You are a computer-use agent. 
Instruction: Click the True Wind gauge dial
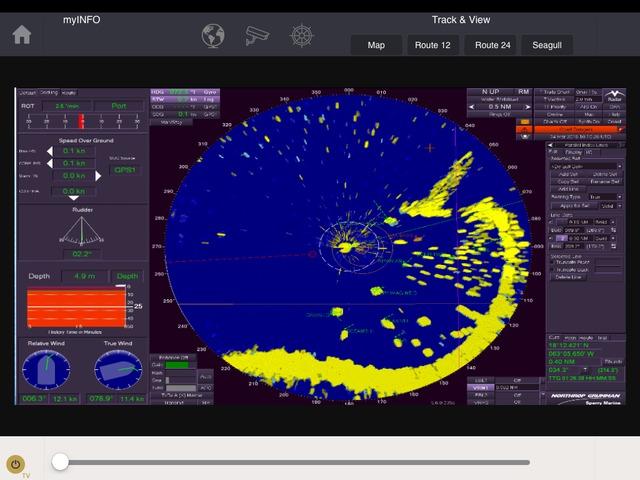pyautogui.click(x=118, y=370)
